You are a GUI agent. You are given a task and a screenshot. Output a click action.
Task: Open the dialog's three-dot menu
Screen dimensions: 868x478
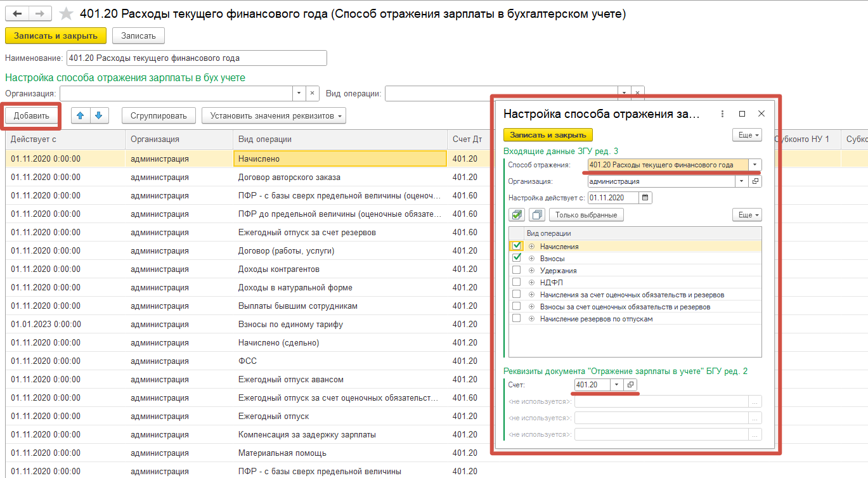point(722,114)
